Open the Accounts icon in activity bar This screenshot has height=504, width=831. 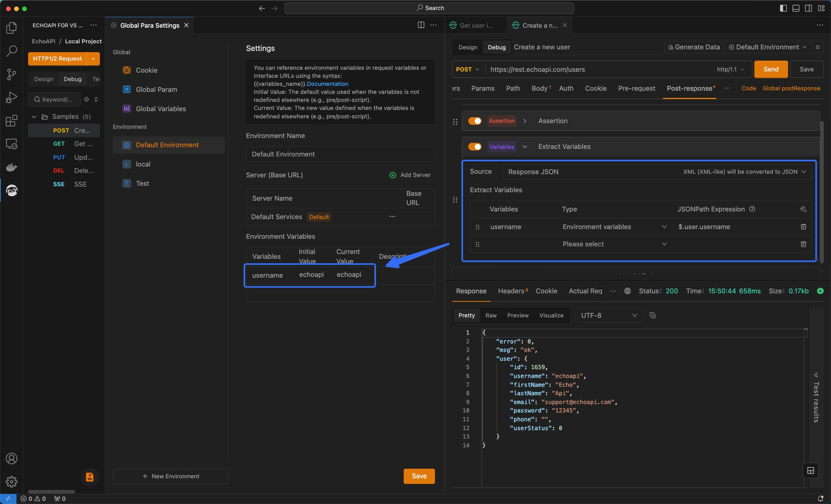pos(12,458)
